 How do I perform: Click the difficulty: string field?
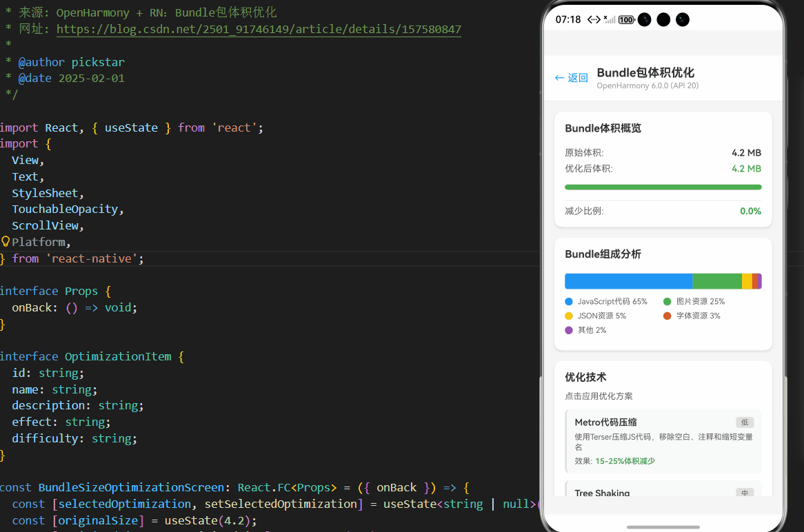pyautogui.click(x=74, y=439)
